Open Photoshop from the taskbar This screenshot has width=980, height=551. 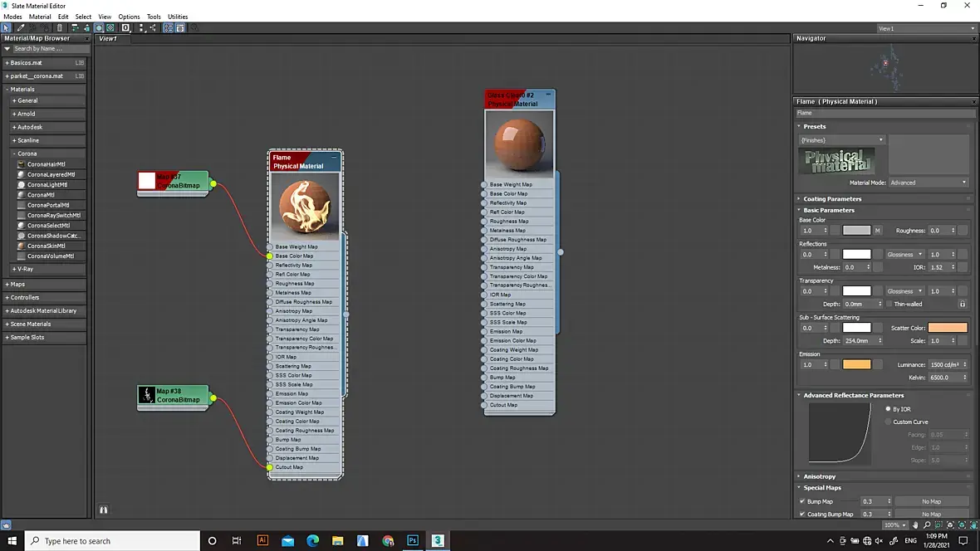[x=413, y=540]
